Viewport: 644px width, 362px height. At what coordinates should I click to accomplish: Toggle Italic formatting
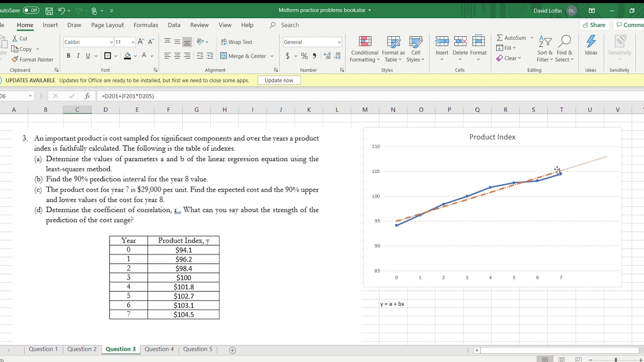pyautogui.click(x=78, y=56)
